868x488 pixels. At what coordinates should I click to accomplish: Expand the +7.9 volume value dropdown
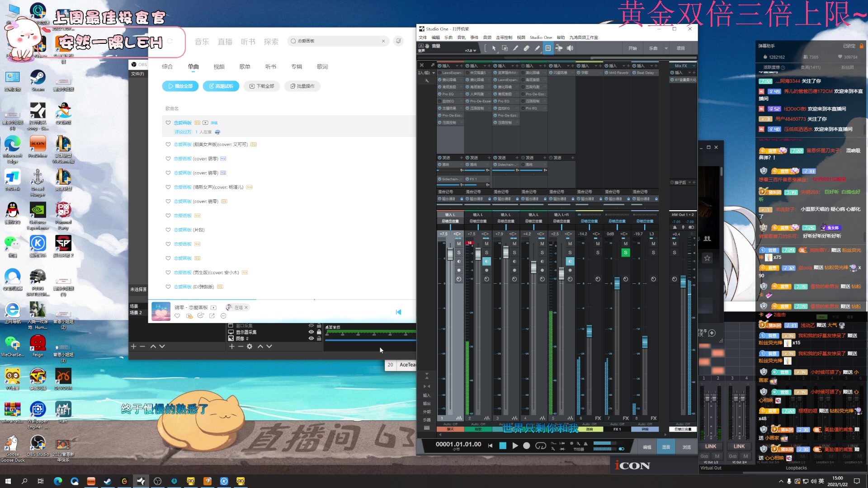click(474, 51)
